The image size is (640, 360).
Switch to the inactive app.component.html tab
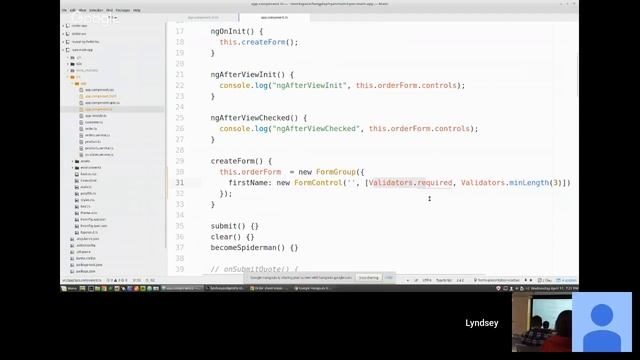click(203, 18)
